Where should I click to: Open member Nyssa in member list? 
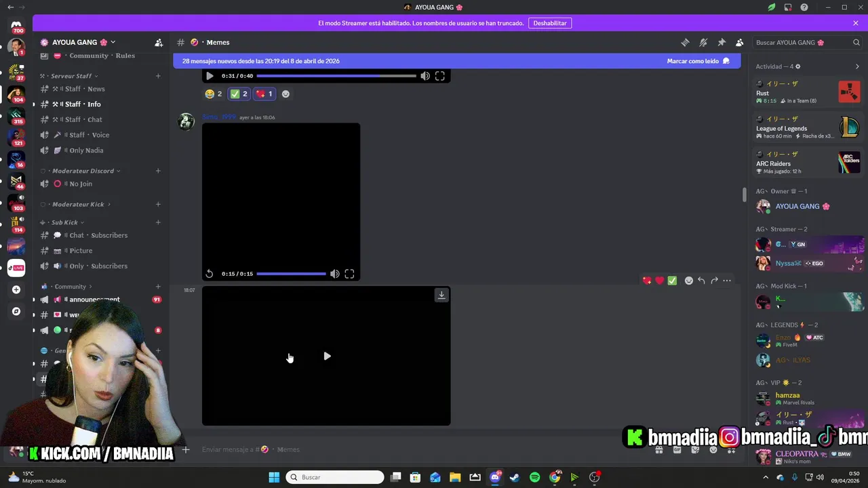[808, 263]
